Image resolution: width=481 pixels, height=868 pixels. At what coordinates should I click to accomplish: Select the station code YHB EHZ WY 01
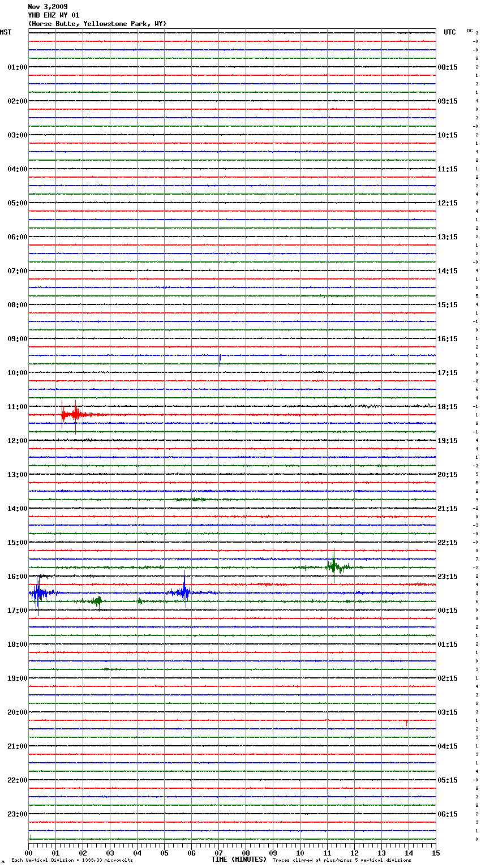tap(54, 15)
